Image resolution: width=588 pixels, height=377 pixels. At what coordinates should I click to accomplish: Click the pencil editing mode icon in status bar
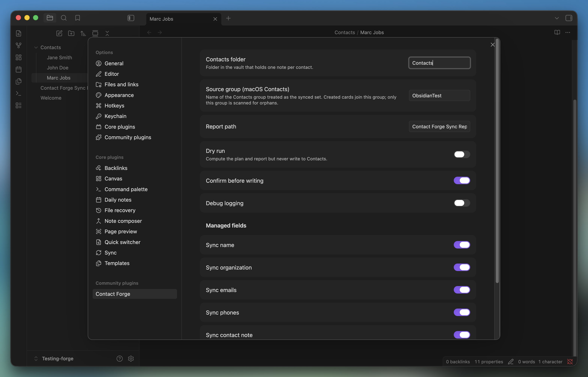click(x=511, y=362)
